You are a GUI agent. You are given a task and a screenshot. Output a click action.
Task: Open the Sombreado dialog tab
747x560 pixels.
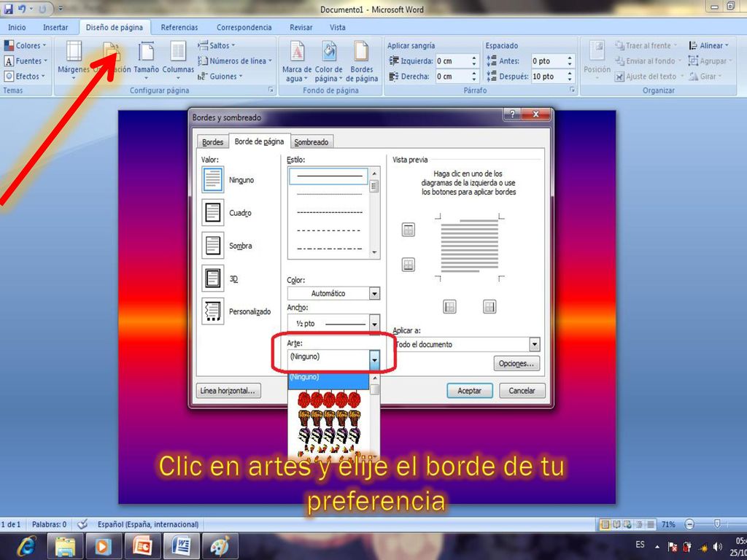pos(311,142)
